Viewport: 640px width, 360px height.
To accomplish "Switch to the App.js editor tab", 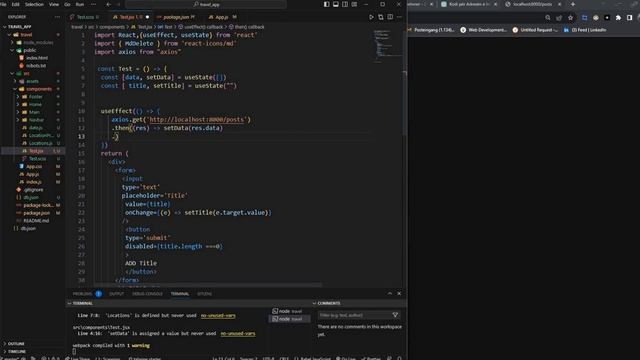I will tap(222, 17).
